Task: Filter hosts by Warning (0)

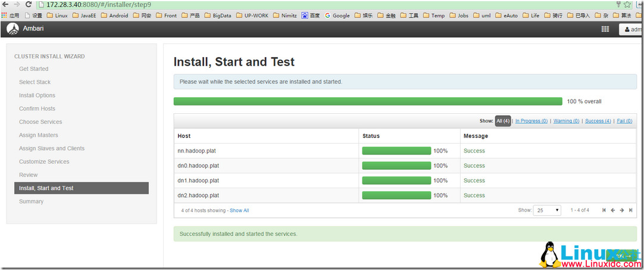Action: (567, 121)
